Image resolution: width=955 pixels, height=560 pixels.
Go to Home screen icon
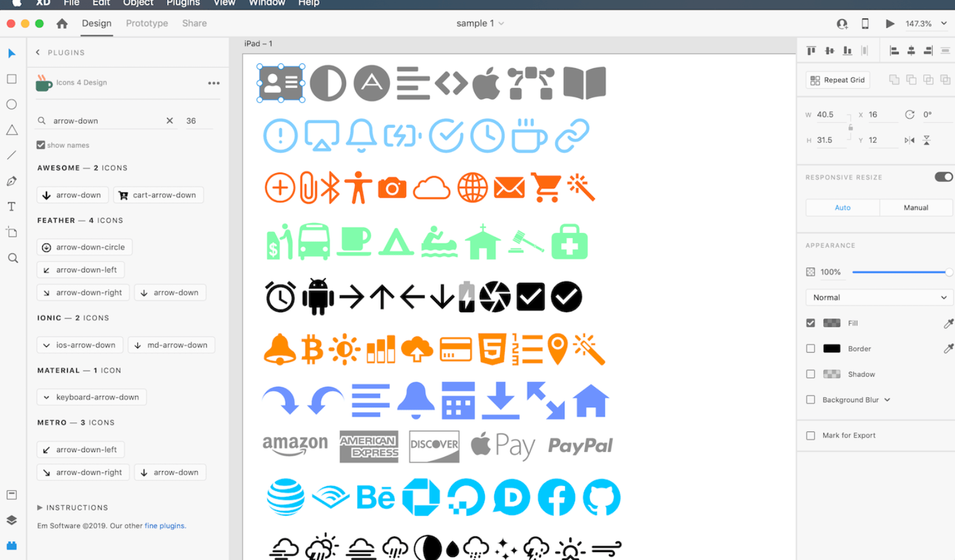pos(61,24)
